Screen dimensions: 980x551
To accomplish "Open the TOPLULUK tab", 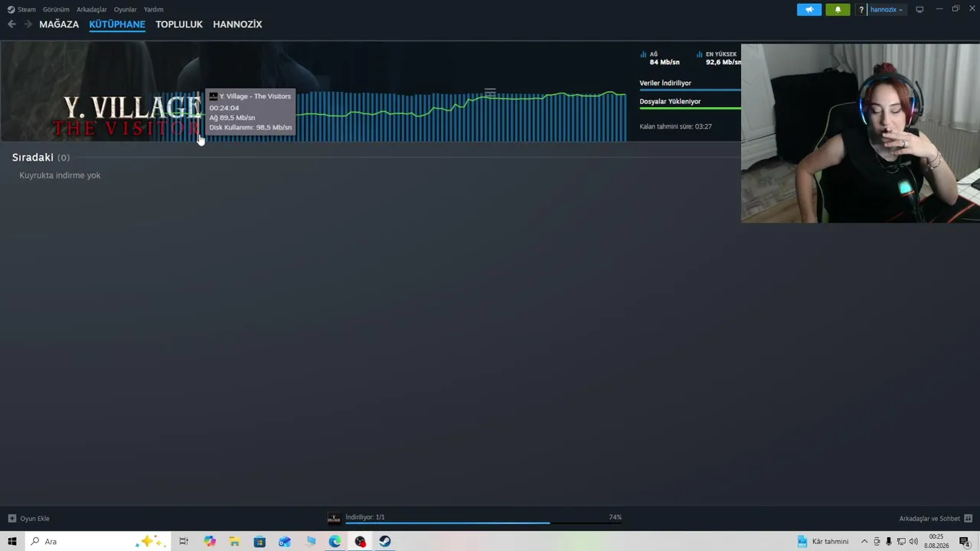I will coord(179,24).
